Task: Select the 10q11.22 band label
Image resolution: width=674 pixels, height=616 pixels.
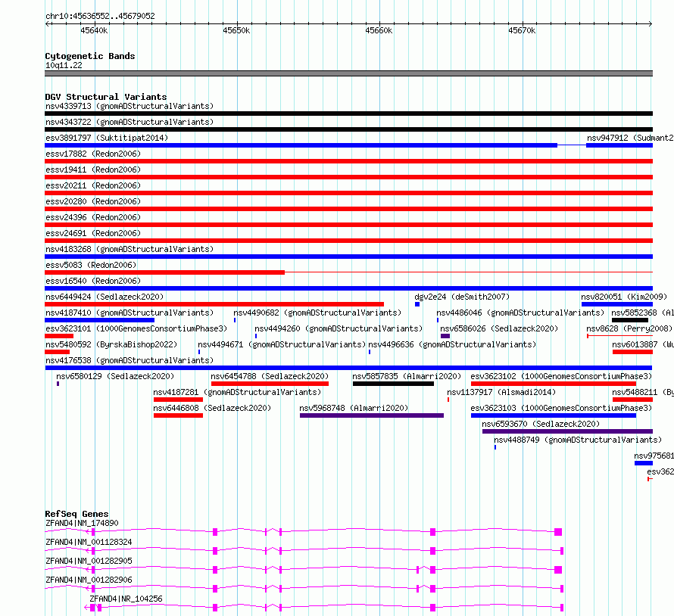Action: [x=64, y=65]
